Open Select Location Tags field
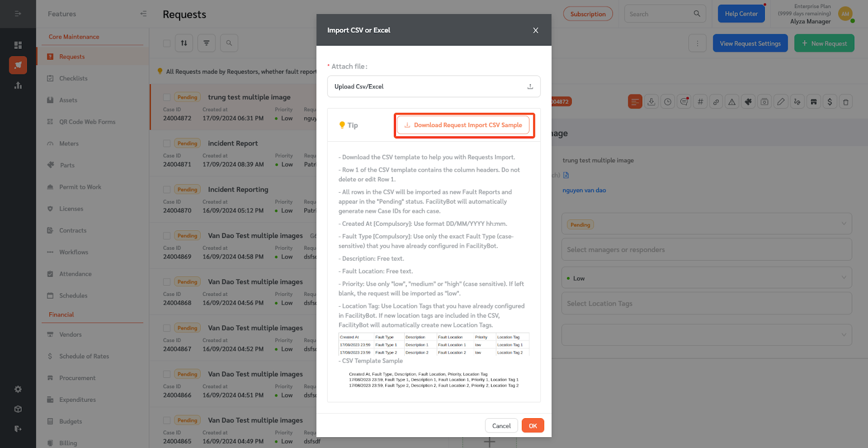The width and height of the screenshot is (868, 448). click(706, 304)
